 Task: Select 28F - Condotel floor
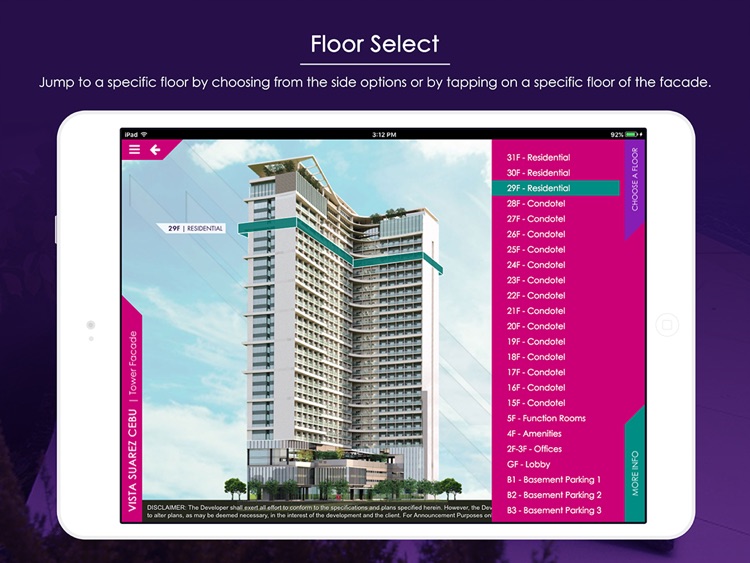click(536, 203)
